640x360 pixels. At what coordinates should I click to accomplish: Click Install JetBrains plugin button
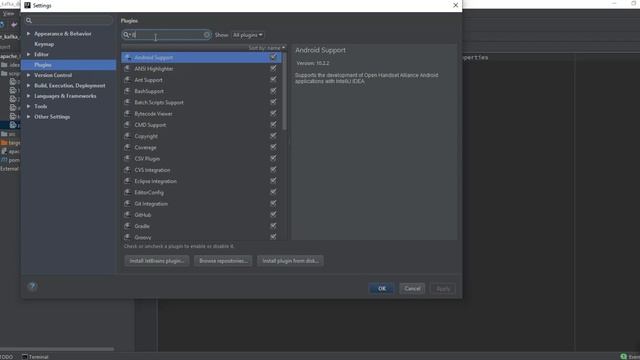coord(157,261)
